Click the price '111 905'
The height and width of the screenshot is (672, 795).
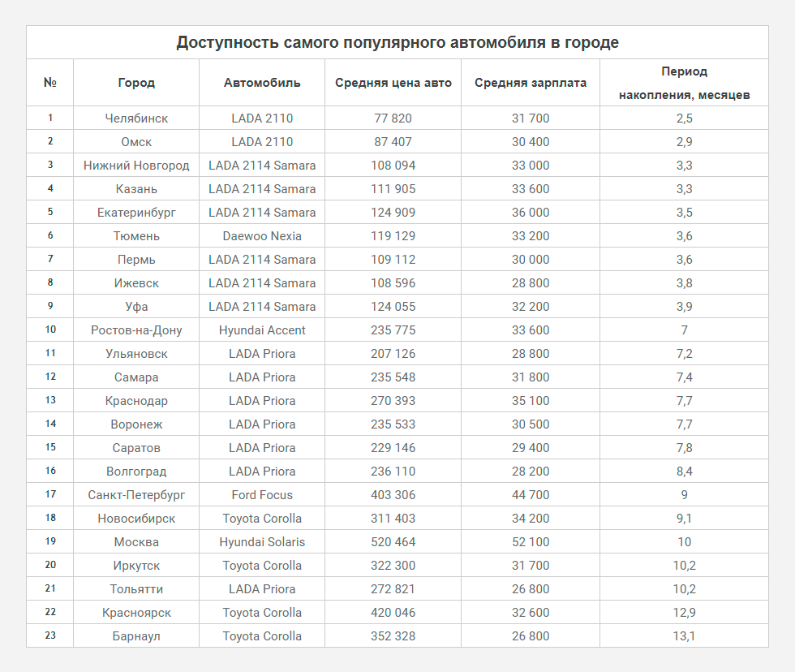(x=393, y=189)
